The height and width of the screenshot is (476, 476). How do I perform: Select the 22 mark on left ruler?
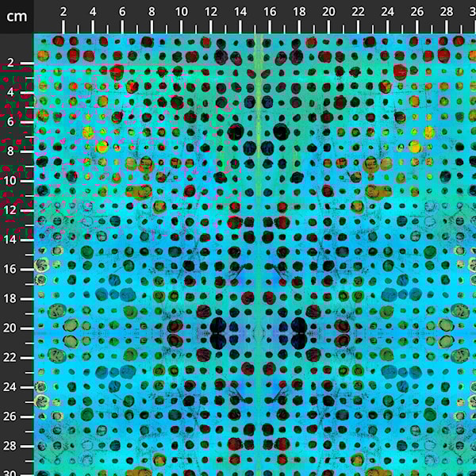coord(10,357)
